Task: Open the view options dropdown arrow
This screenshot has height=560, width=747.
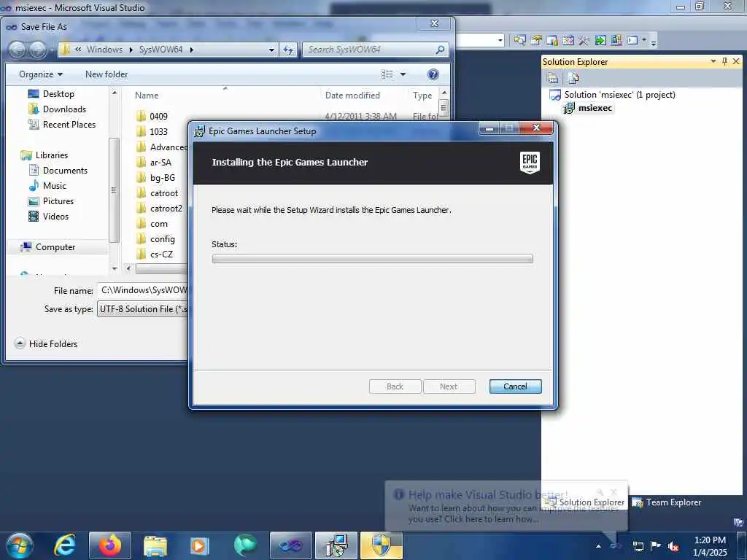Action: pos(403,74)
